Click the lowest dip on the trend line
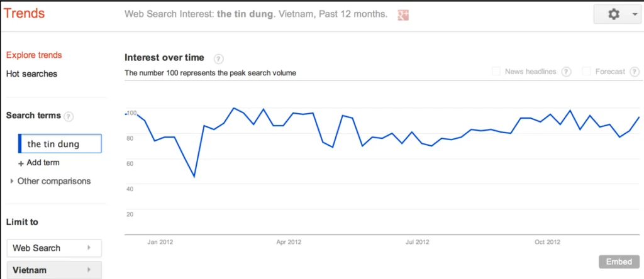This screenshot has height=279, width=644. [x=194, y=177]
